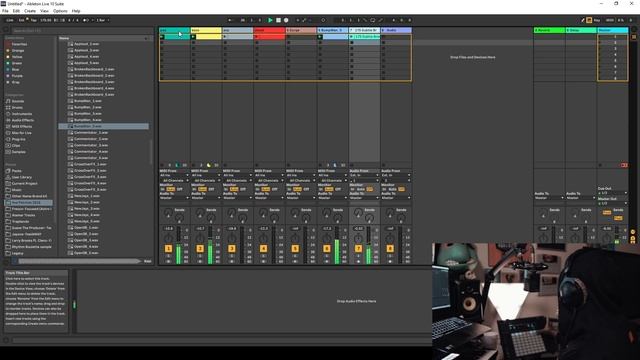640x360 pixels.
Task: Select the Orange collection
Action: [x=18, y=51]
